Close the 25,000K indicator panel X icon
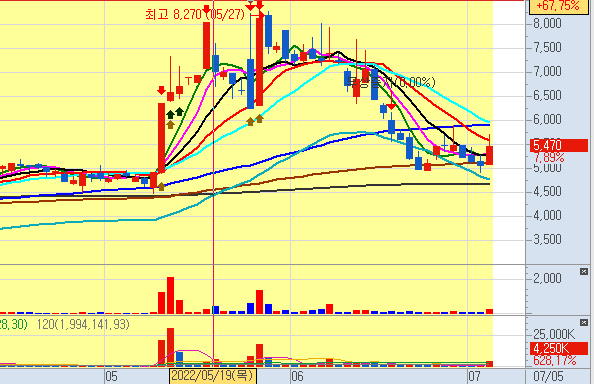594x384 pixels. click(x=584, y=322)
